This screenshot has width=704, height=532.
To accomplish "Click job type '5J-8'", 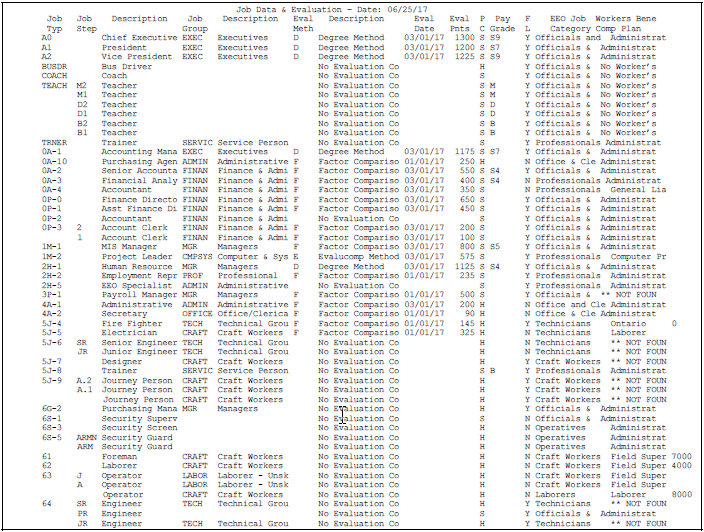I will [x=52, y=371].
